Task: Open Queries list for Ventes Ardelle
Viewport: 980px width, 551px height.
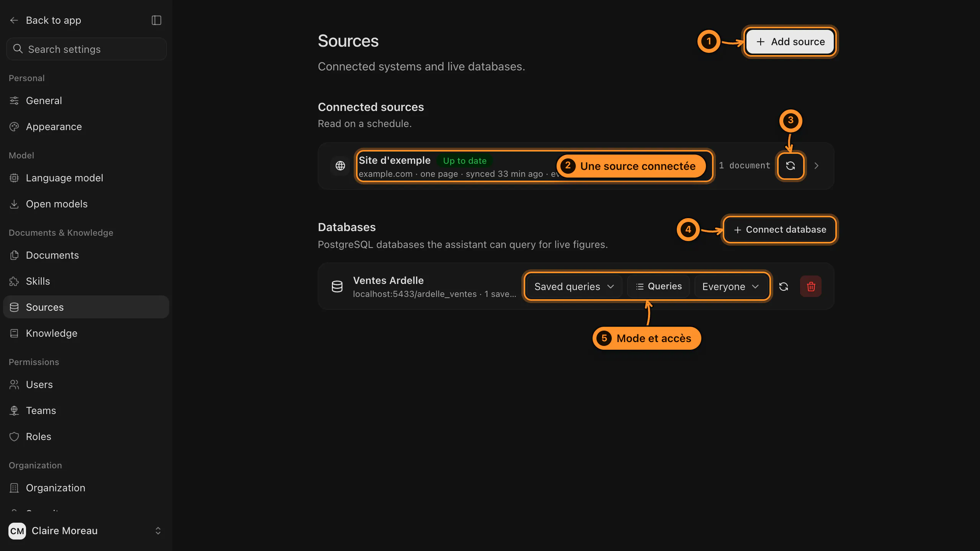Action: click(x=658, y=286)
